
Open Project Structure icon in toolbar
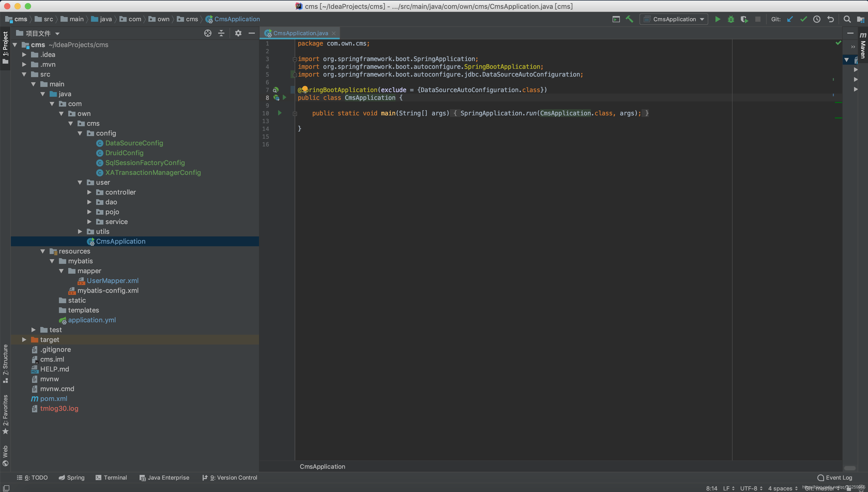860,19
